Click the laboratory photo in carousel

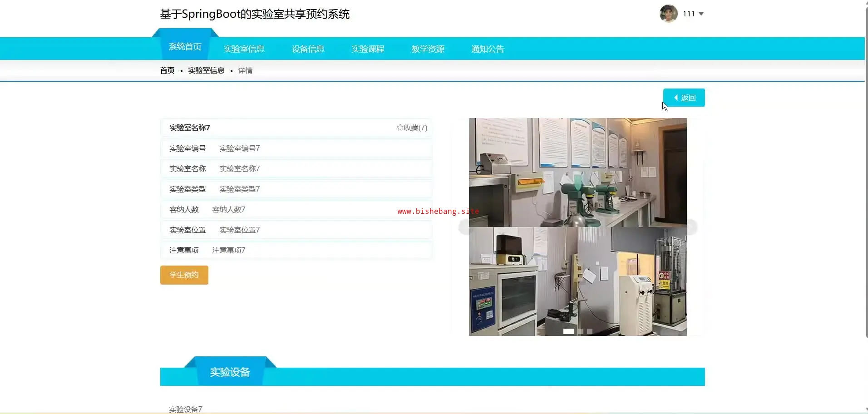pos(577,182)
